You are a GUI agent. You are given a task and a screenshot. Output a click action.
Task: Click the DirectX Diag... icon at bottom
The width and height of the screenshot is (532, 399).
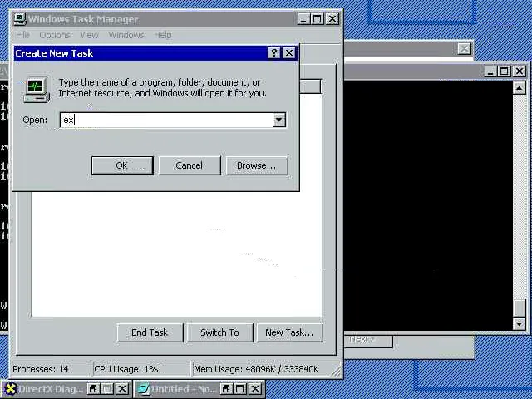click(11, 389)
